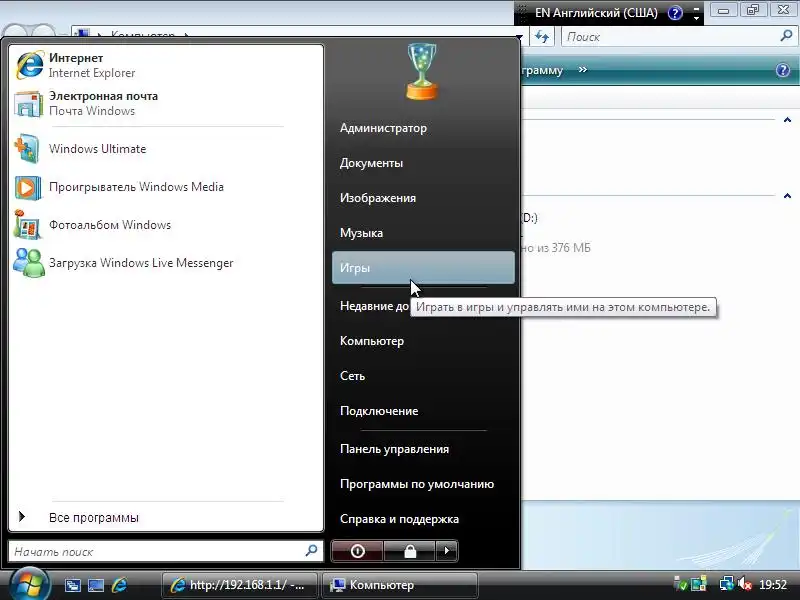Open Фотоальбом Windows program
Viewport: 800px width, 600px height.
166,225
